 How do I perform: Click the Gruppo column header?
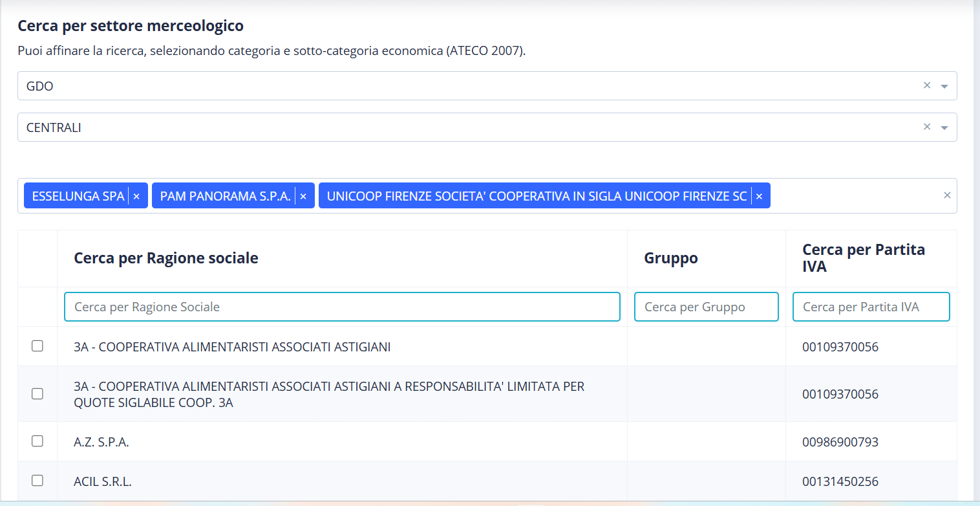coord(671,258)
